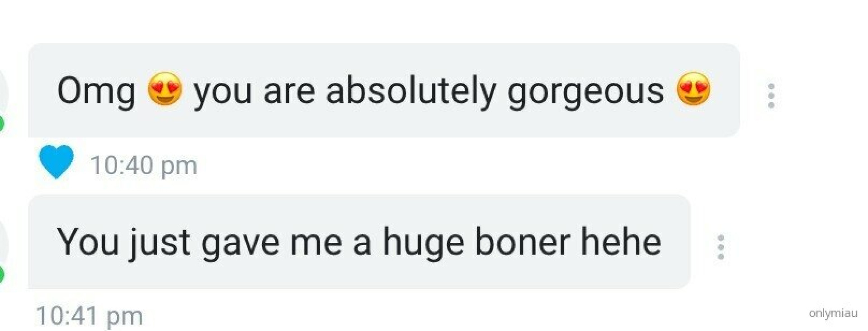Click the 10:41 pm timestamp
The image size is (868, 331).
point(90,316)
